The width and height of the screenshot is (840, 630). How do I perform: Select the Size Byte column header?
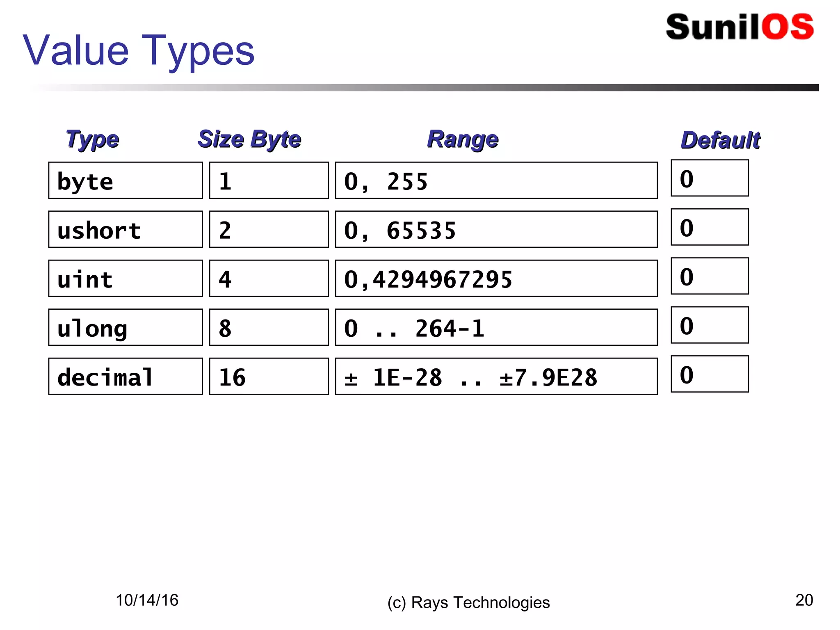click(x=249, y=139)
